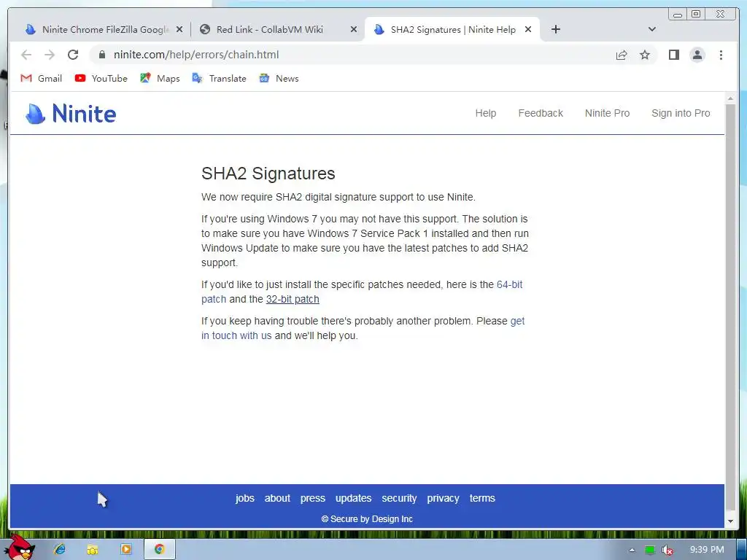Open the jobs footer link

(x=245, y=498)
